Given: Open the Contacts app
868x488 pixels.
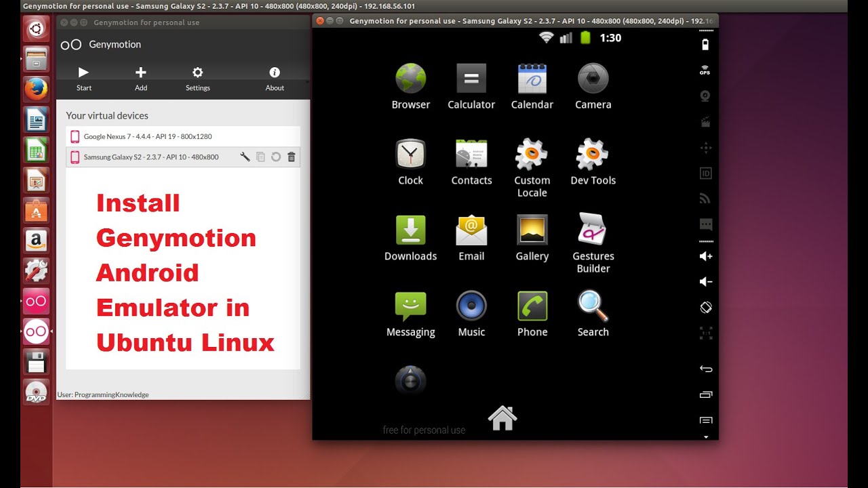Looking at the screenshot, I should point(471,162).
